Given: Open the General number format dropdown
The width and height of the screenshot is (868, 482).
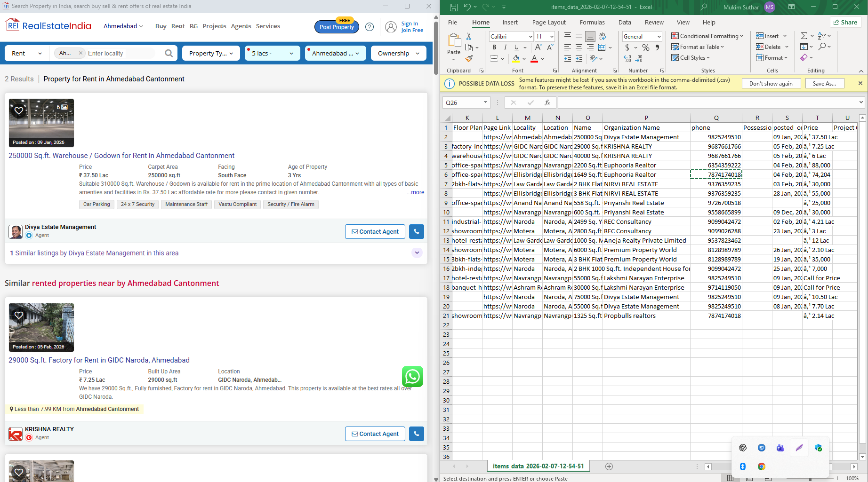Looking at the screenshot, I should pos(642,36).
